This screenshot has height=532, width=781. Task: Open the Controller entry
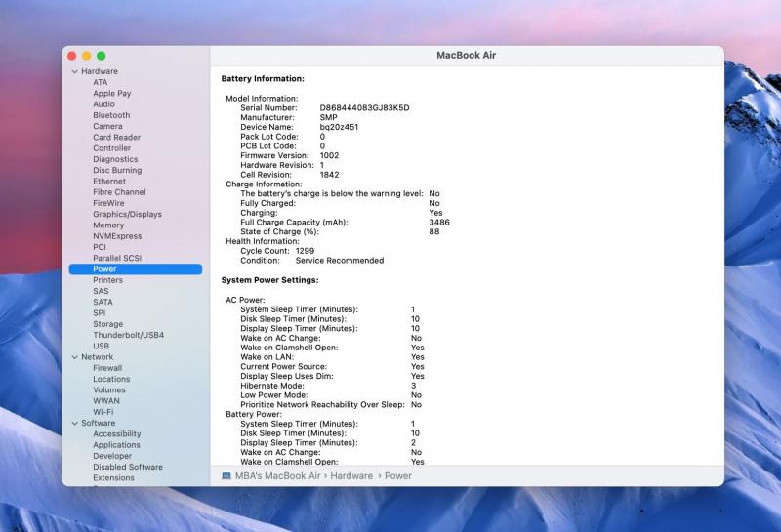point(112,148)
